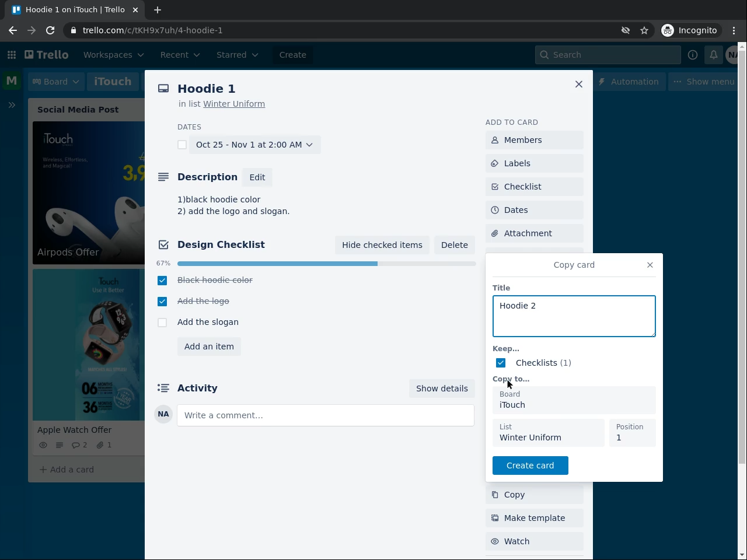747x560 pixels.
Task: Click the comments badge on Apple Watch Offer
Action: pyautogui.click(x=79, y=445)
